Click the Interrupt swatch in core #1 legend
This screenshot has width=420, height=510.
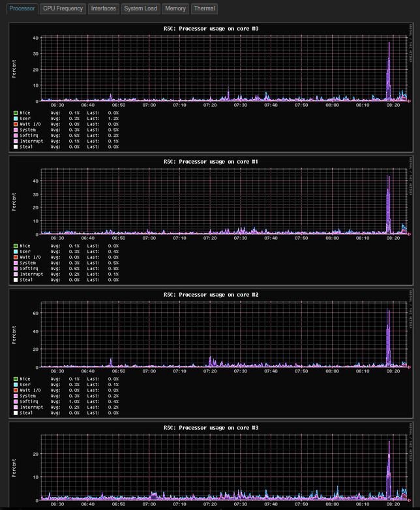click(x=16, y=274)
